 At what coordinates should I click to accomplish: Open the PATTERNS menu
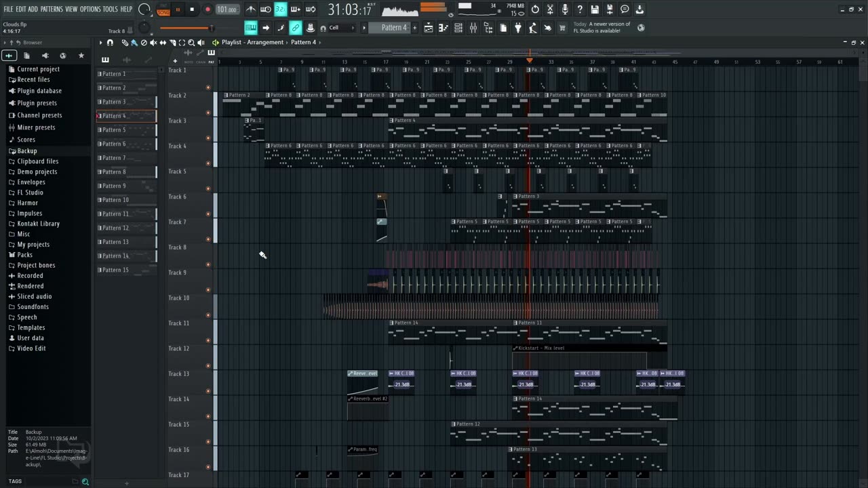[52, 9]
